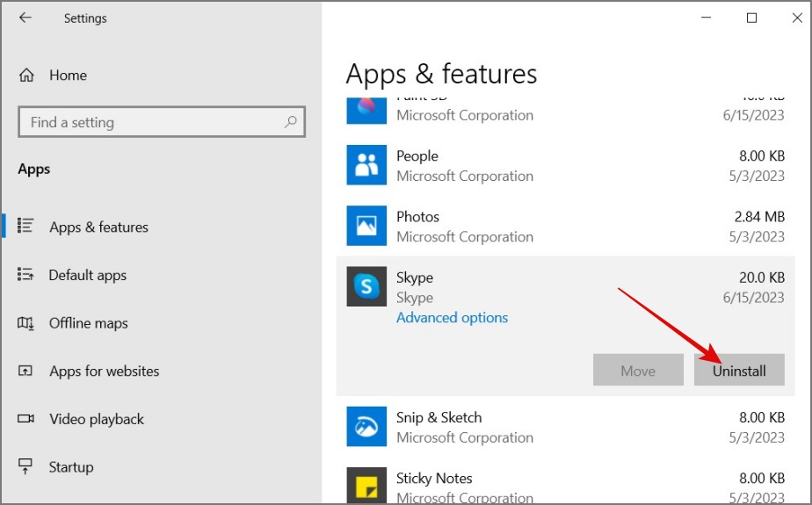Click the Skype app icon
The width and height of the screenshot is (812, 505).
(x=366, y=286)
